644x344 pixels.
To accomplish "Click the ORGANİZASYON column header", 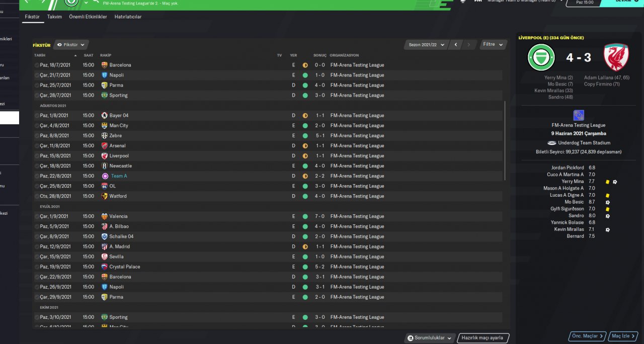I will coord(344,55).
